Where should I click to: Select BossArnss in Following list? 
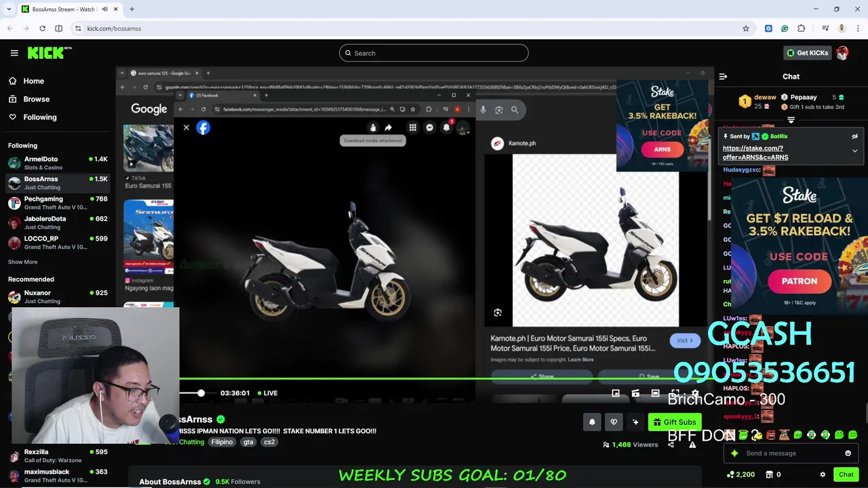58,183
